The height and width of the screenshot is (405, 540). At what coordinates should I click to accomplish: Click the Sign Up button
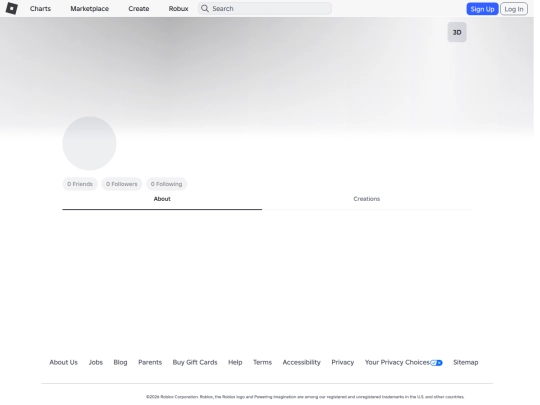tap(482, 9)
